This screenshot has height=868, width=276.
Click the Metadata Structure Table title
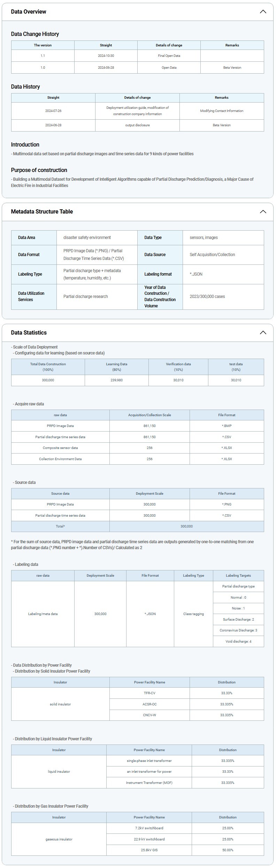click(x=42, y=211)
